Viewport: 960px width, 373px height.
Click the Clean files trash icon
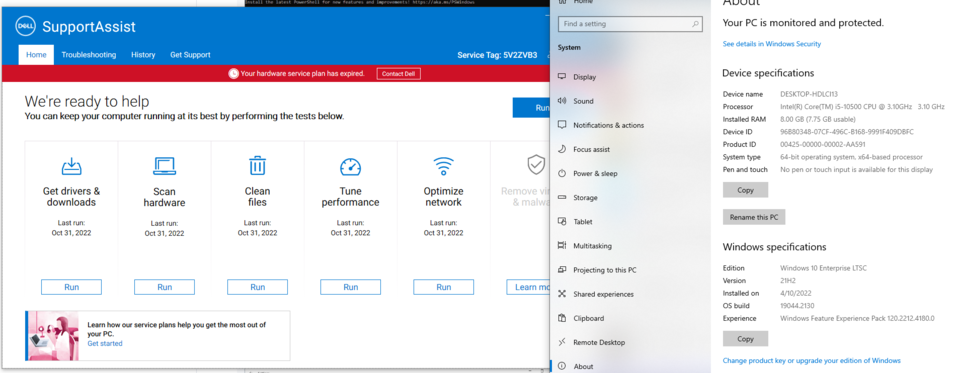pyautogui.click(x=257, y=166)
